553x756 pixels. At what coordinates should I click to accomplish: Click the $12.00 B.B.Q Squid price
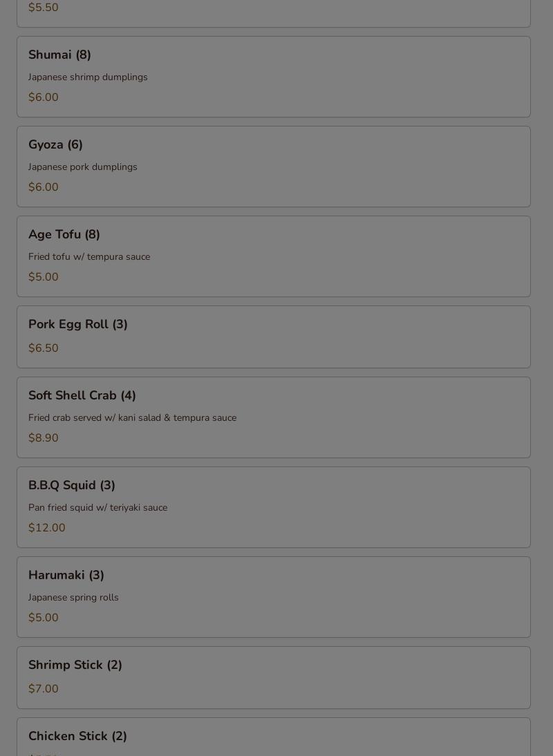[x=47, y=527]
